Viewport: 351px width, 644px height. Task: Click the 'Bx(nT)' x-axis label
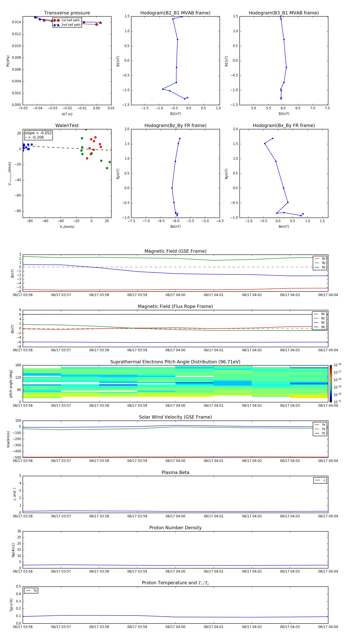point(284,227)
